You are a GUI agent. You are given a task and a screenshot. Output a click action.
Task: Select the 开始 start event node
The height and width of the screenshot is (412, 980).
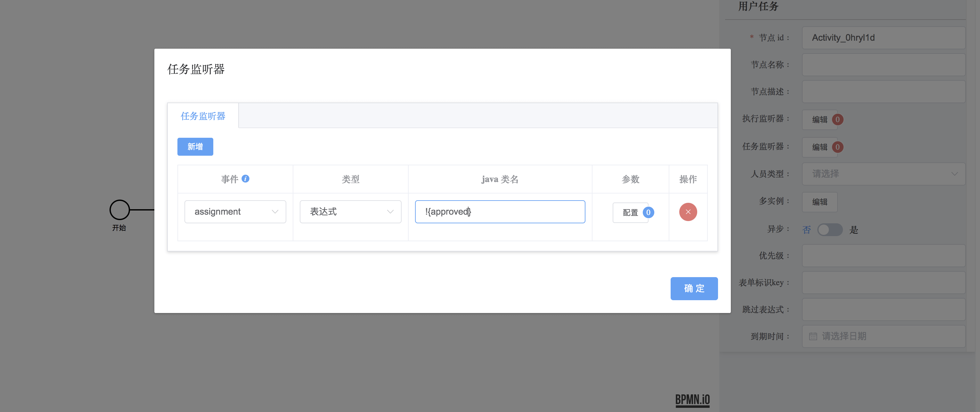point(119,209)
